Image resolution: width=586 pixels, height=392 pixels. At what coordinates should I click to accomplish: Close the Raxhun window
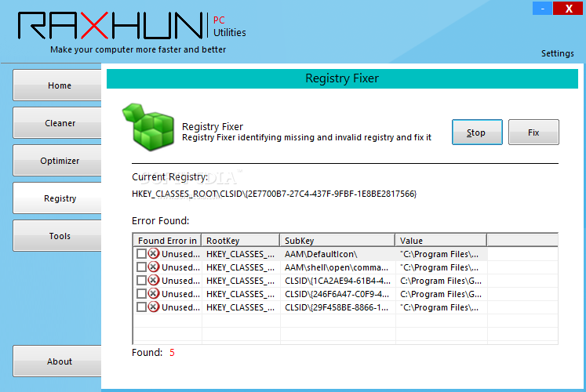pos(568,8)
